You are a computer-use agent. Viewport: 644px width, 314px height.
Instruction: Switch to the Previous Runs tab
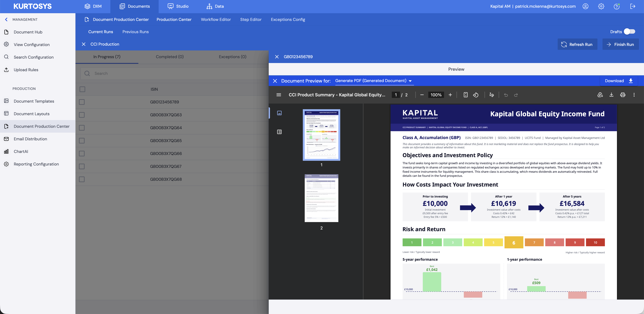tap(136, 32)
